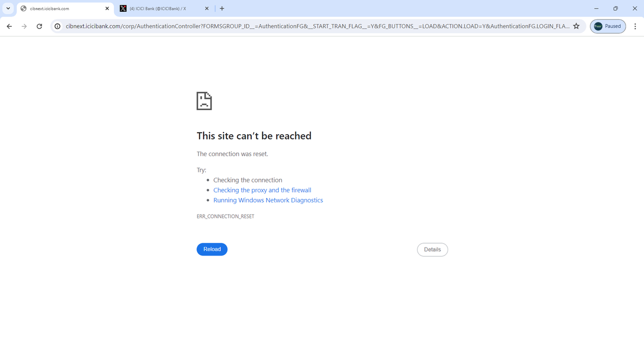Open the Paused profile button
The image size is (644, 343).
coord(608,26)
